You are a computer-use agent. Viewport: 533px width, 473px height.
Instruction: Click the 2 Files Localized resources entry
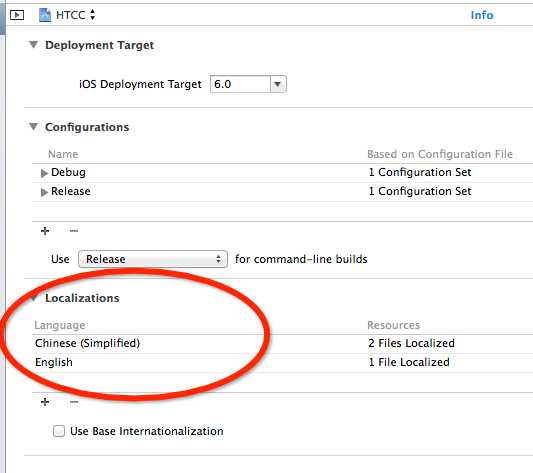click(411, 343)
